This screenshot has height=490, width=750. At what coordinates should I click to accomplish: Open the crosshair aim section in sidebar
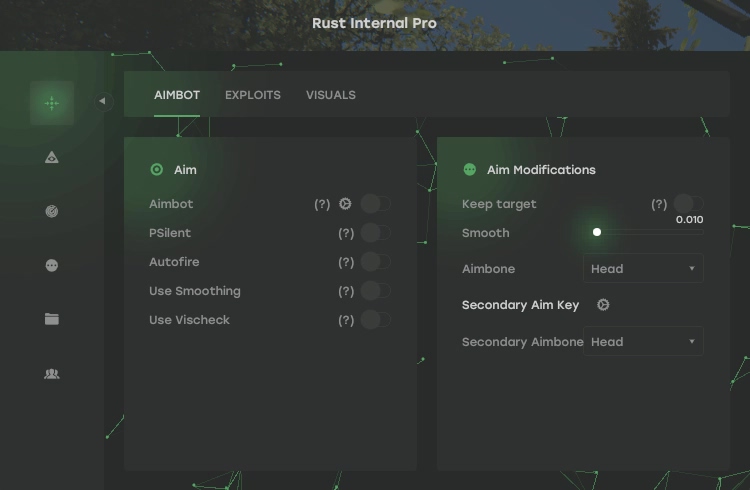(x=52, y=102)
